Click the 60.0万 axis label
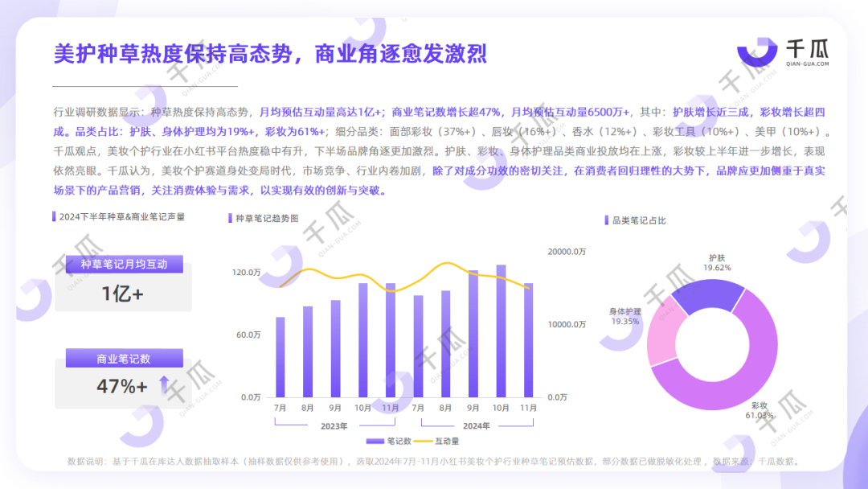The height and width of the screenshot is (489, 868). (x=248, y=335)
